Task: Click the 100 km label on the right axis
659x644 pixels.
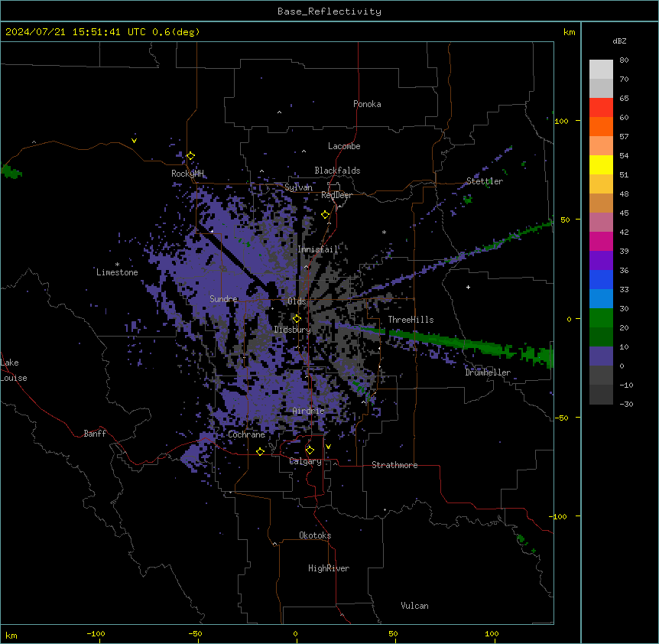Action: [x=561, y=121]
